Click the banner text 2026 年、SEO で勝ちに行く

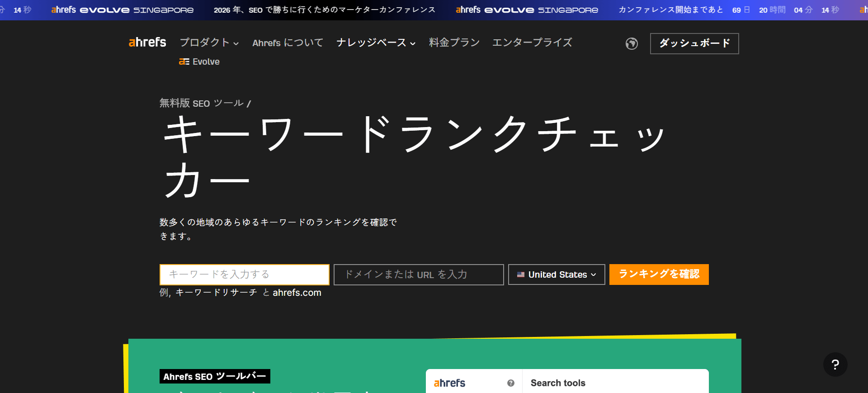[x=325, y=10]
